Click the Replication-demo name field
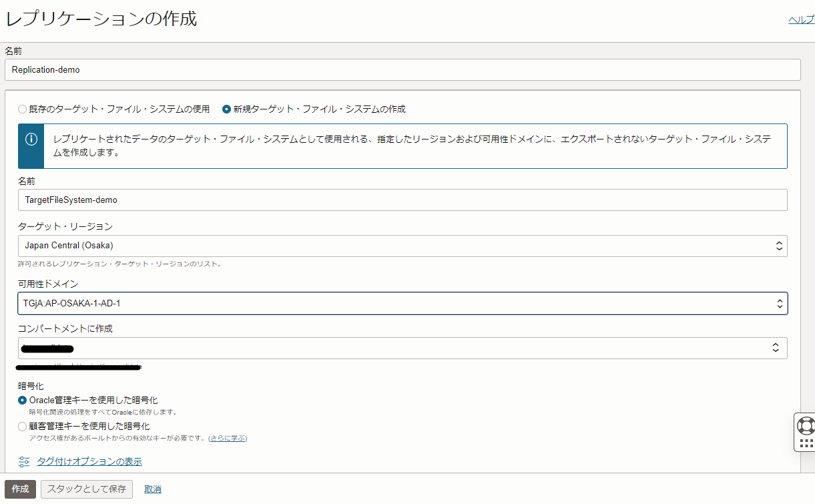This screenshot has width=815, height=504. (400, 69)
